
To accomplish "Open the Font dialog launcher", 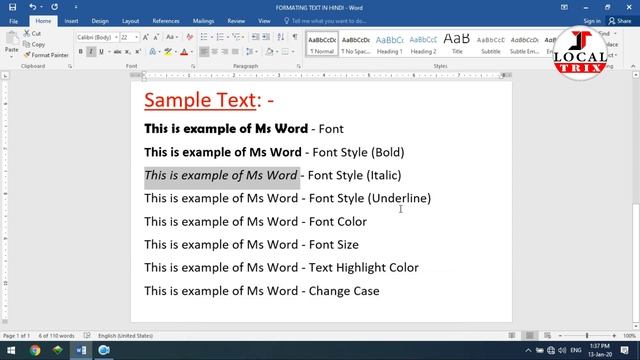I will click(x=193, y=66).
